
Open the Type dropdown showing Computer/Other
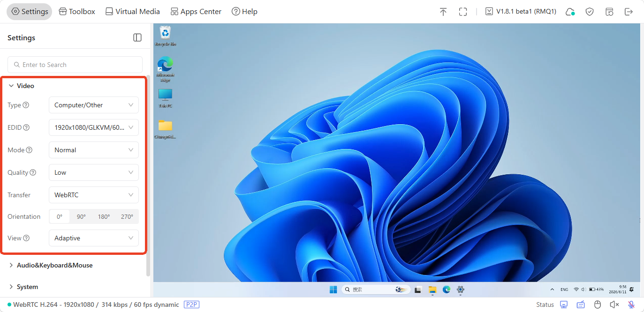(x=94, y=105)
